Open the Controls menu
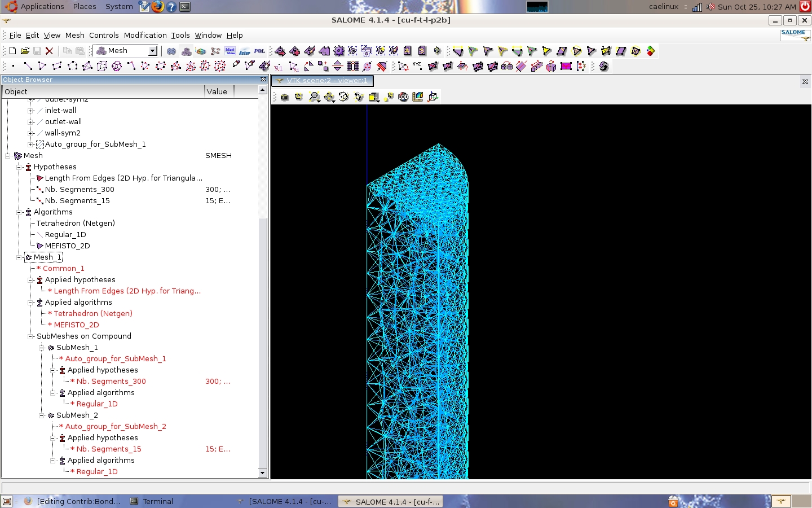Image resolution: width=812 pixels, height=508 pixels. click(104, 35)
